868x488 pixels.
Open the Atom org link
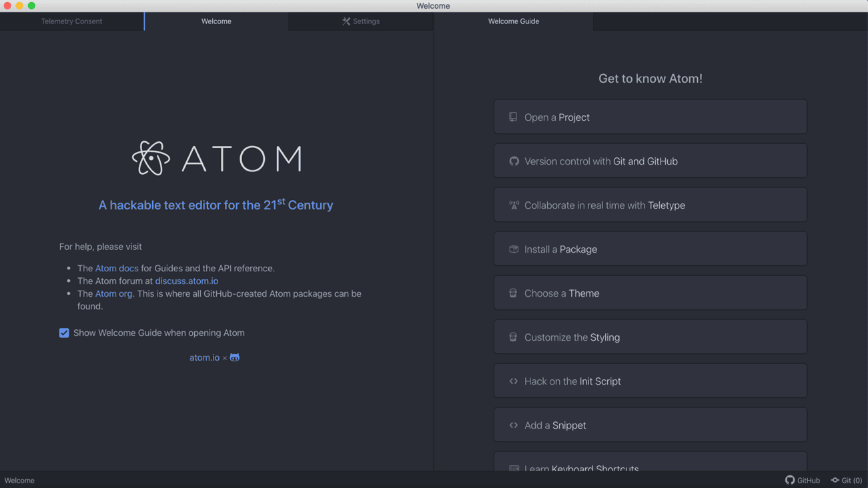coord(113,293)
